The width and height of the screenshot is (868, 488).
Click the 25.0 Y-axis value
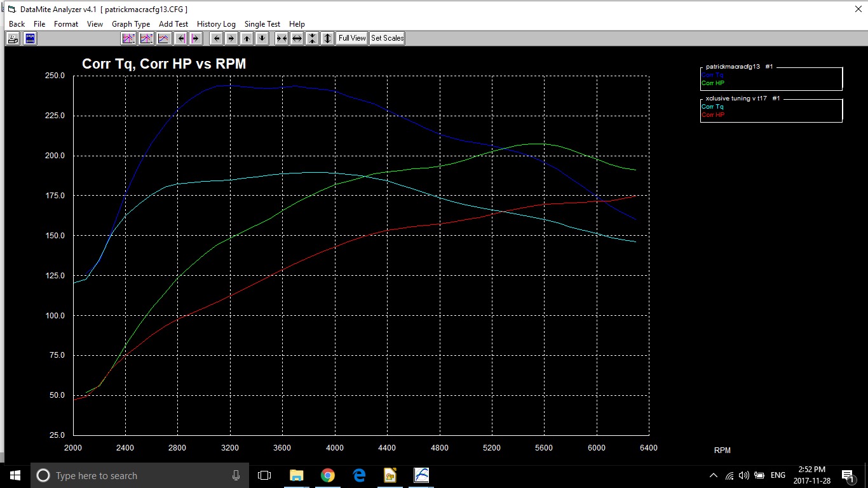[x=57, y=435]
